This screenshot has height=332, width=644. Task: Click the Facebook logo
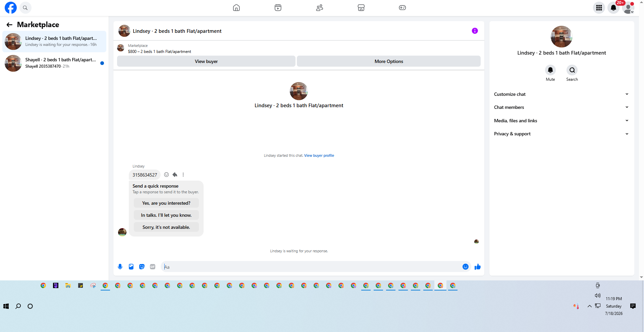click(10, 8)
